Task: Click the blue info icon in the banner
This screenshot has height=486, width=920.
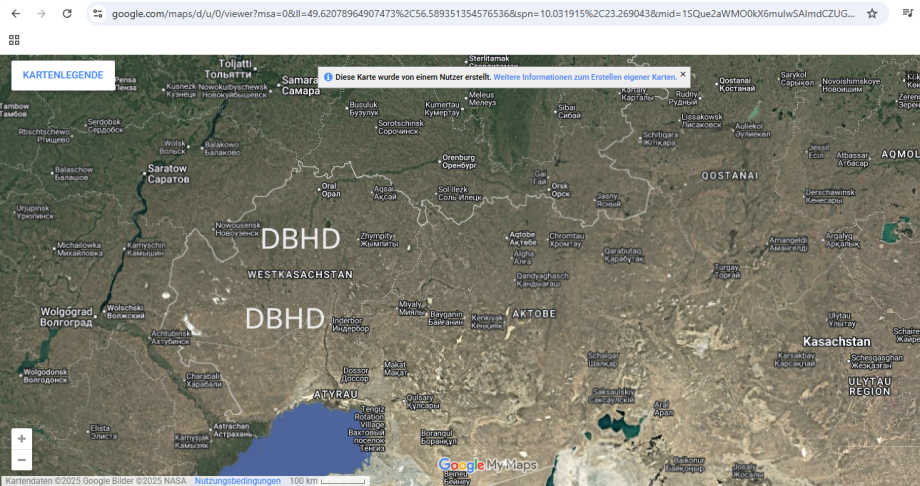Action: pos(328,76)
